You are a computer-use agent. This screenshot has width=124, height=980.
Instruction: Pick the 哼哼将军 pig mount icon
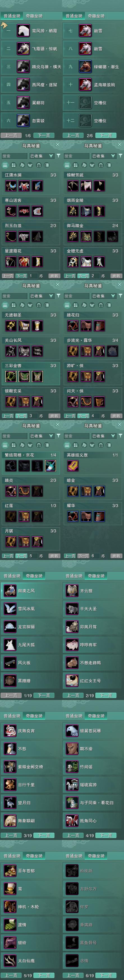pyautogui.click(x=72, y=645)
